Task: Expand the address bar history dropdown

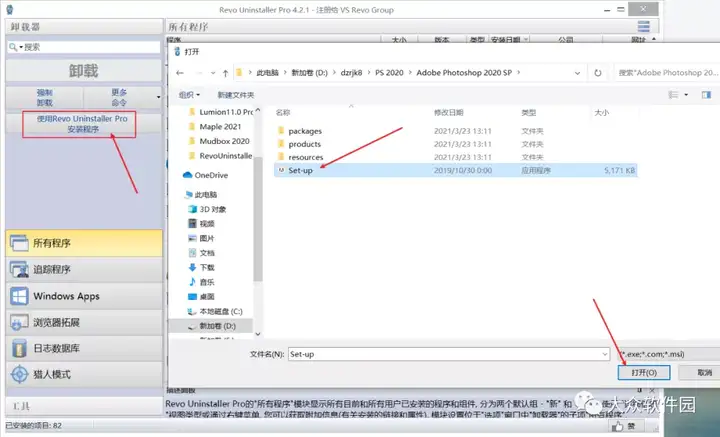Action: coord(577,73)
